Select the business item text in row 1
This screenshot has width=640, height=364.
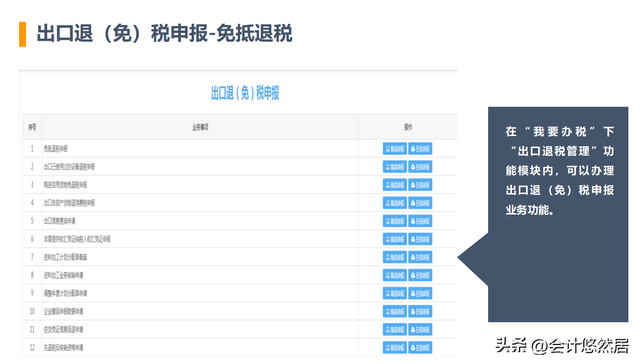56,149
